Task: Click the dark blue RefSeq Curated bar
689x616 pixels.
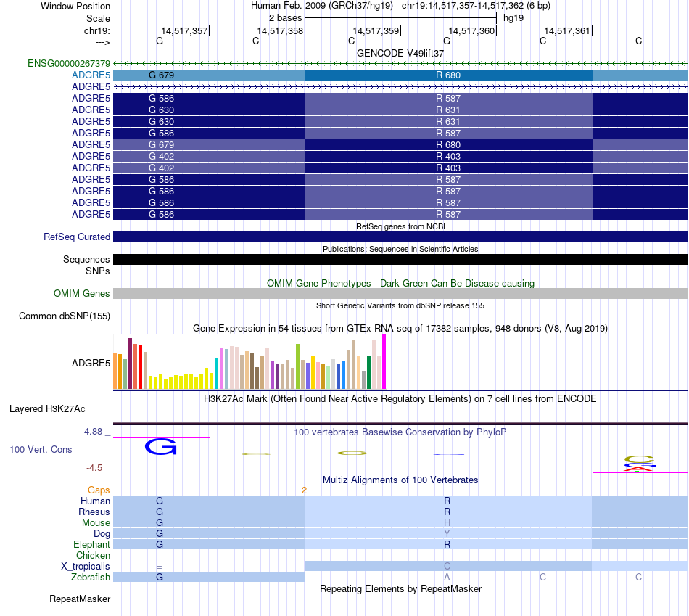Action: click(x=400, y=237)
